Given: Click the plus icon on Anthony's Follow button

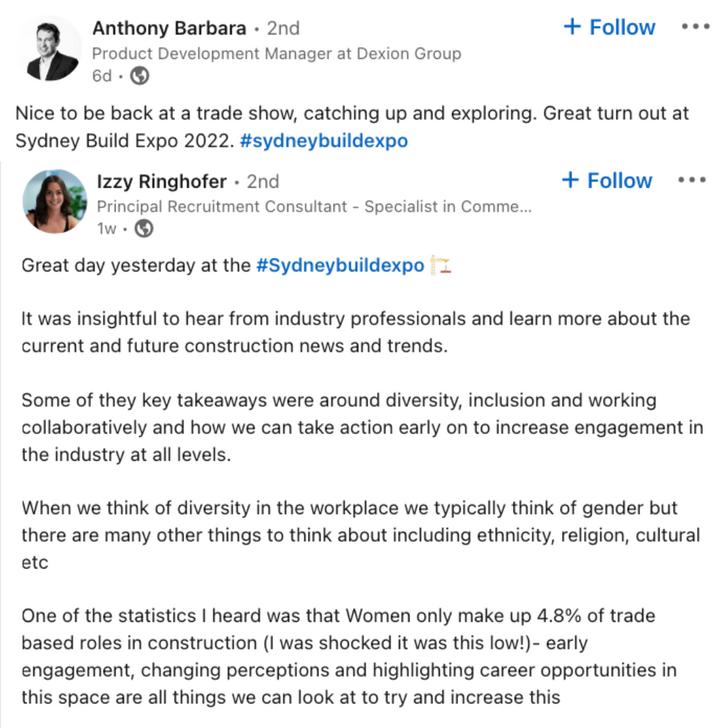Looking at the screenshot, I should (x=572, y=26).
